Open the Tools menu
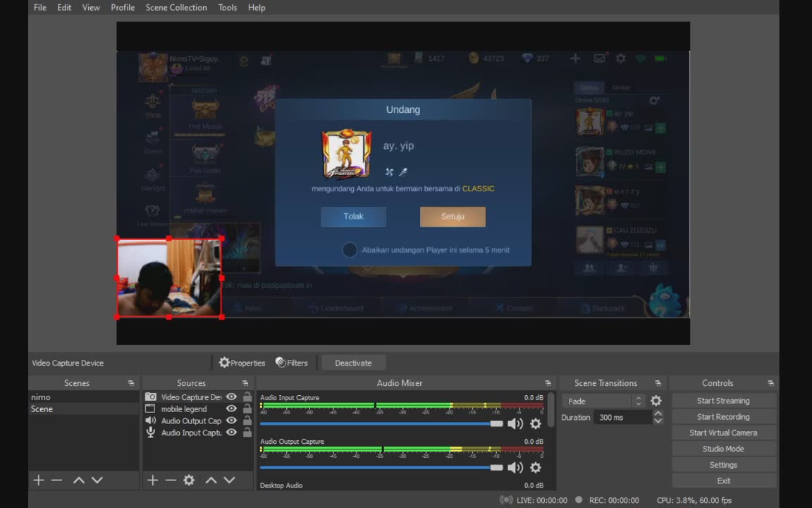 pyautogui.click(x=228, y=7)
